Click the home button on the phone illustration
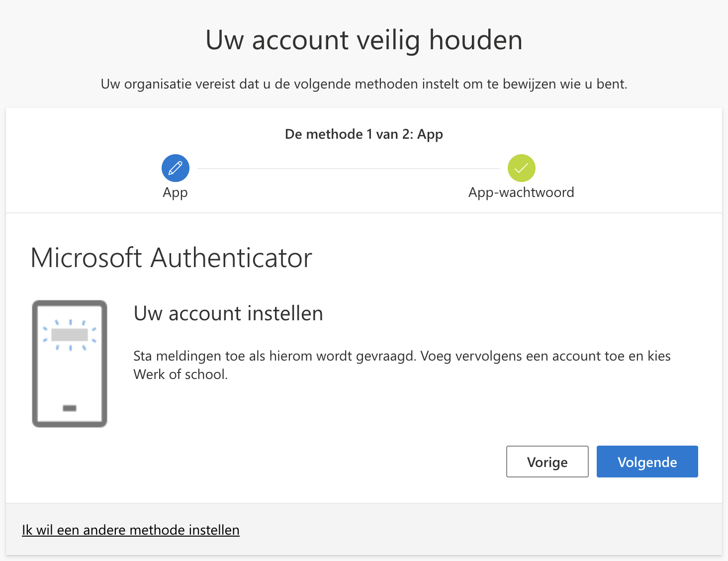Screen dimensions: 728x561 (x=70, y=408)
